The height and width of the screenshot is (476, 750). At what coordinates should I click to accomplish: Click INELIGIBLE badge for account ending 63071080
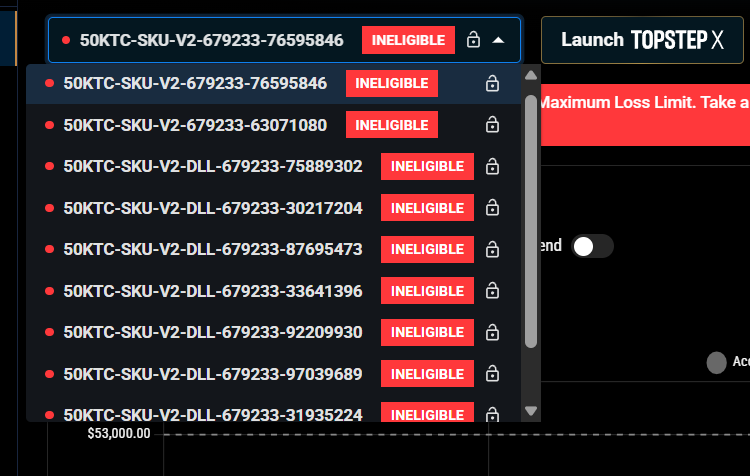point(392,125)
